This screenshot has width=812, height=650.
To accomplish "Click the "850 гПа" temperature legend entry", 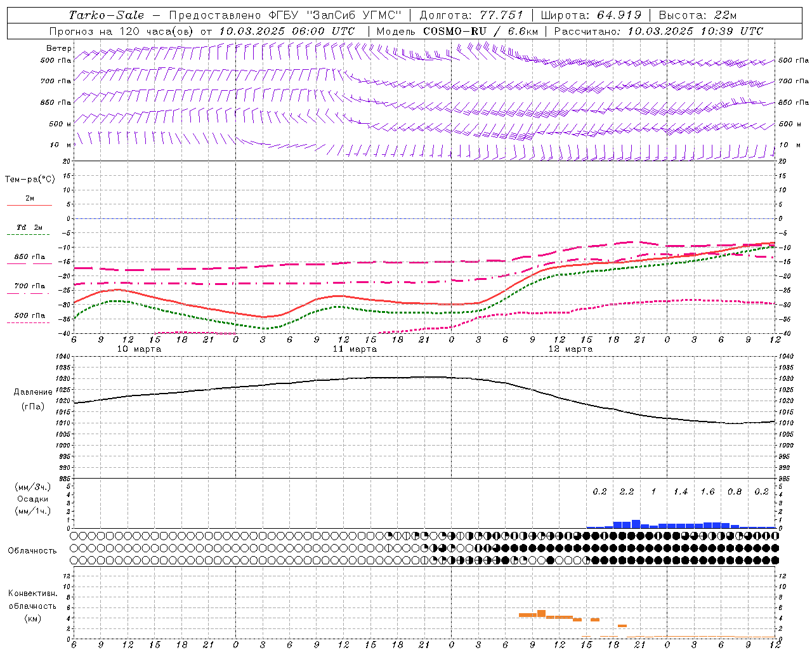I will (30, 256).
